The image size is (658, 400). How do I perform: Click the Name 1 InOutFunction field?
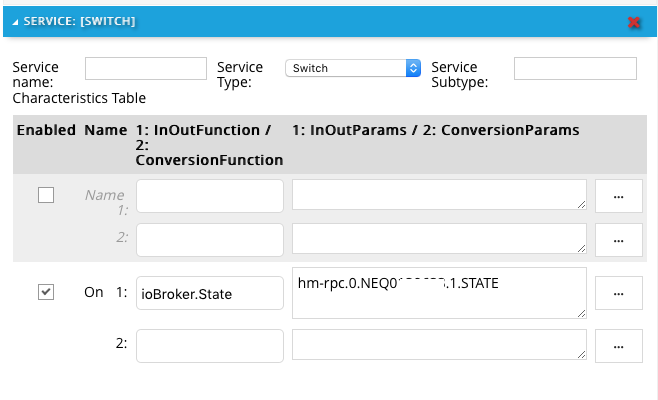(210, 196)
